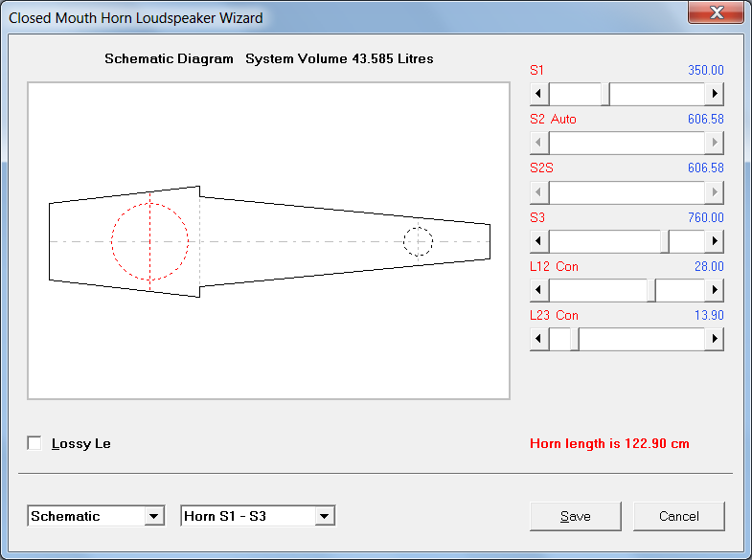Click the L12 Con label
Screen dimensions: 752x560
[554, 266]
